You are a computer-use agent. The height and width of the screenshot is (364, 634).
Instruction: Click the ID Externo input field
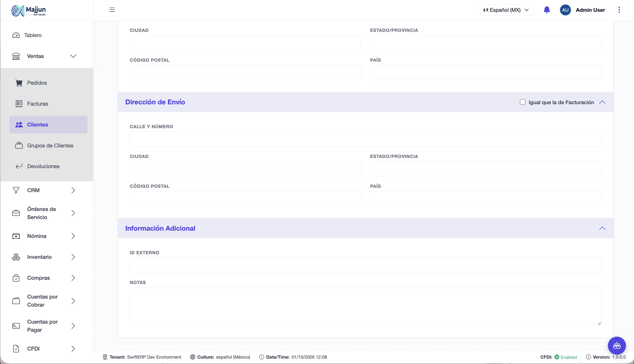point(365,265)
